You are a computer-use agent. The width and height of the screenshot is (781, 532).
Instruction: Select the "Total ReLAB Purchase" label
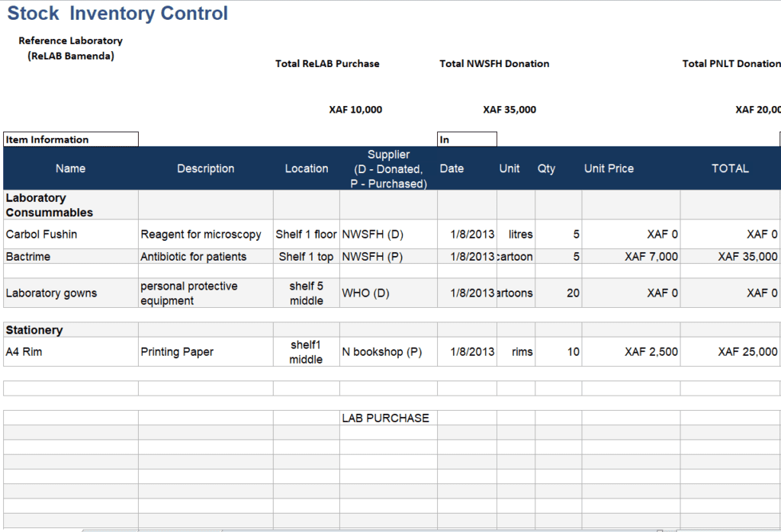[327, 64]
